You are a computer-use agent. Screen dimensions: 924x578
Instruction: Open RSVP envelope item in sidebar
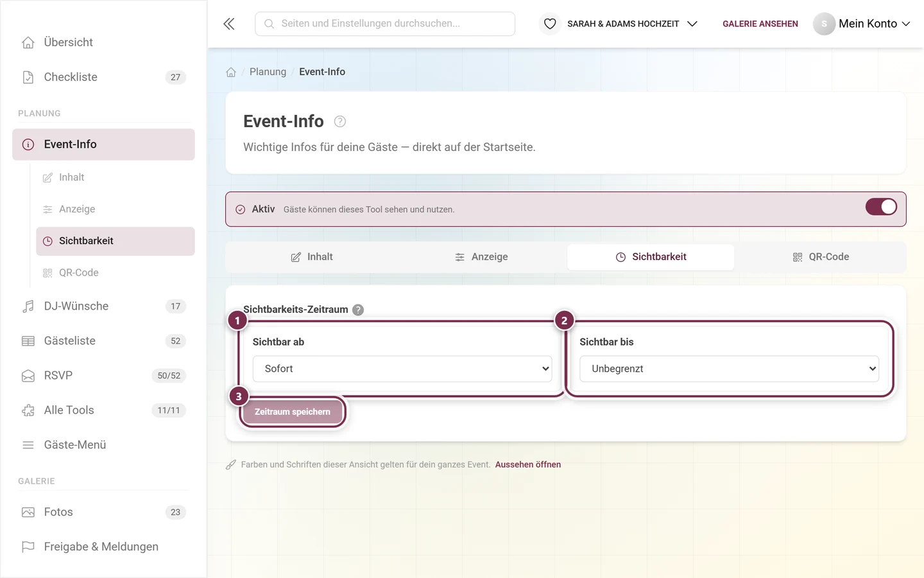(x=103, y=376)
